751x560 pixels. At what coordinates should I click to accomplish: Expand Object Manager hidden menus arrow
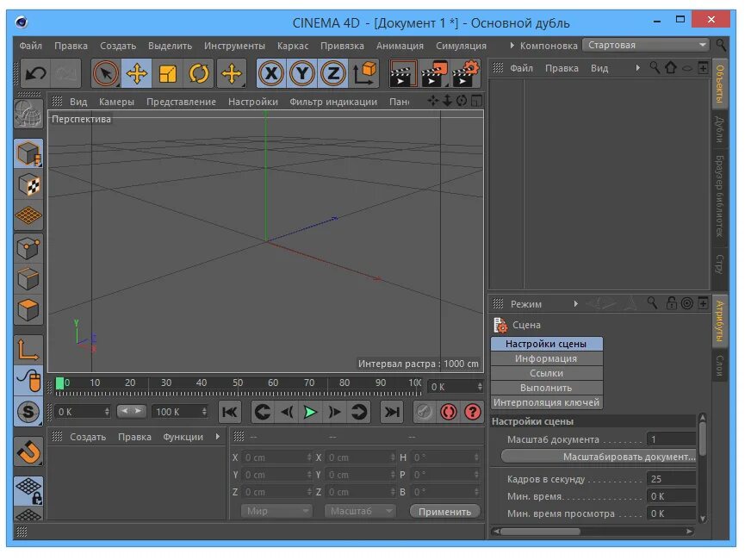coord(637,68)
